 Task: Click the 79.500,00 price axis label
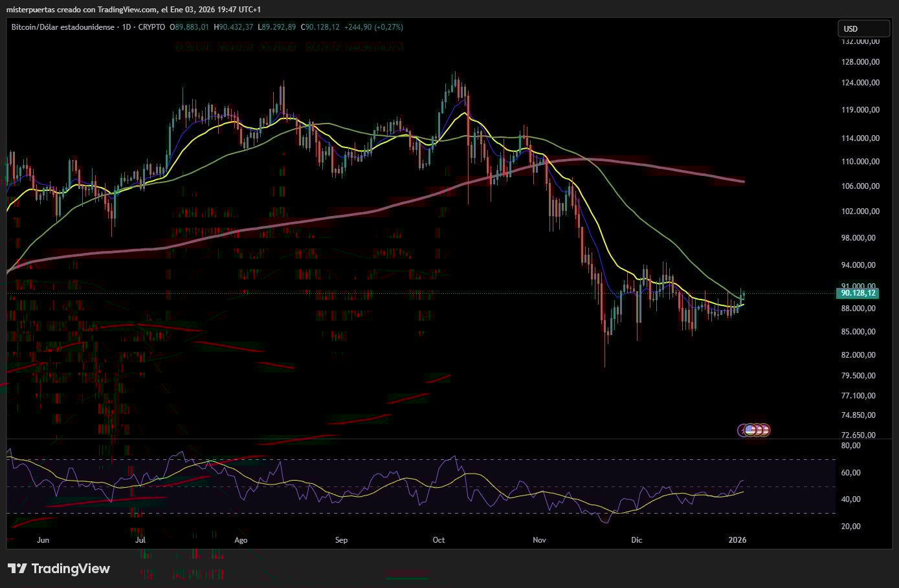coord(858,376)
